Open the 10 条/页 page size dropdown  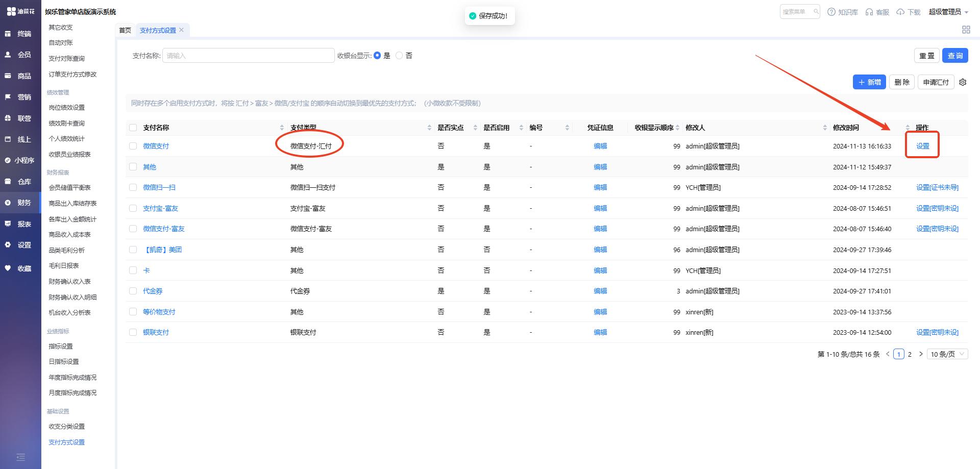pos(947,354)
